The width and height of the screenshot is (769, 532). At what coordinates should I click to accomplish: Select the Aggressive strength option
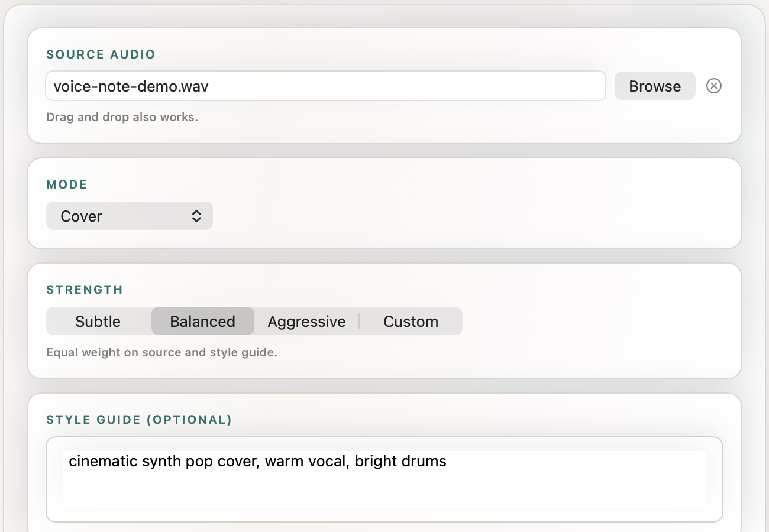point(306,322)
